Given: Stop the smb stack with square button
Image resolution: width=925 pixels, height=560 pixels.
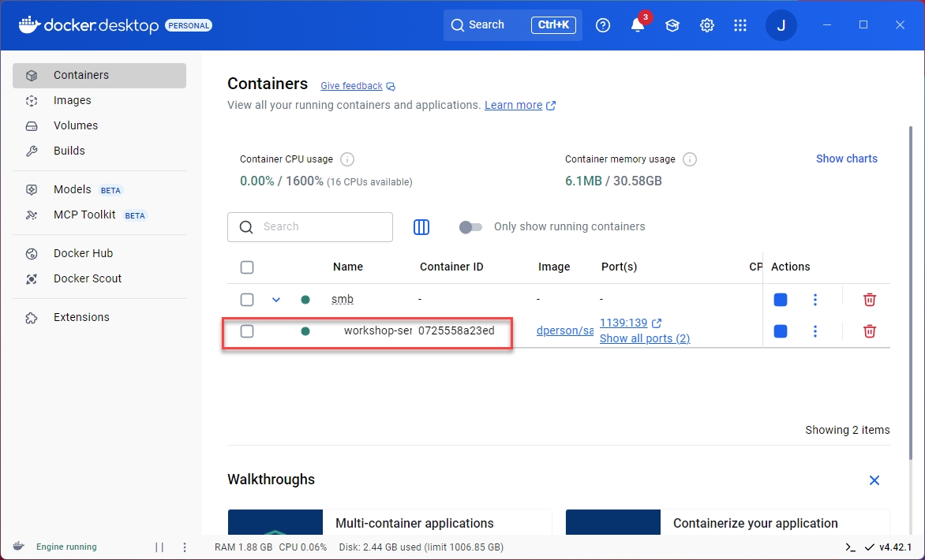Looking at the screenshot, I should click(781, 300).
